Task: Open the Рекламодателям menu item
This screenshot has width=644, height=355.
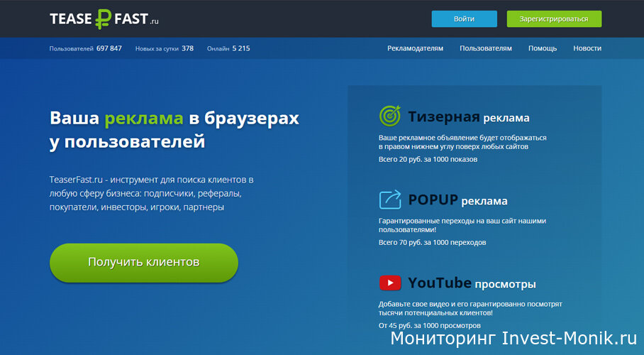Action: [x=415, y=48]
